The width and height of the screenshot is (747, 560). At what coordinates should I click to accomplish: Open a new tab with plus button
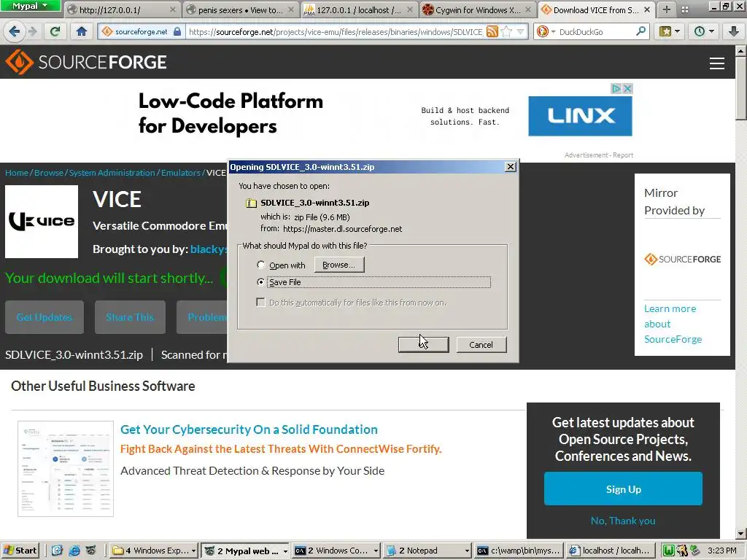[667, 9]
